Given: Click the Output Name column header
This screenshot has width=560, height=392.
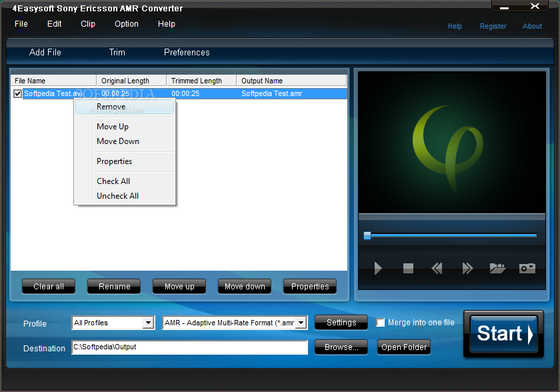Looking at the screenshot, I should coord(292,81).
